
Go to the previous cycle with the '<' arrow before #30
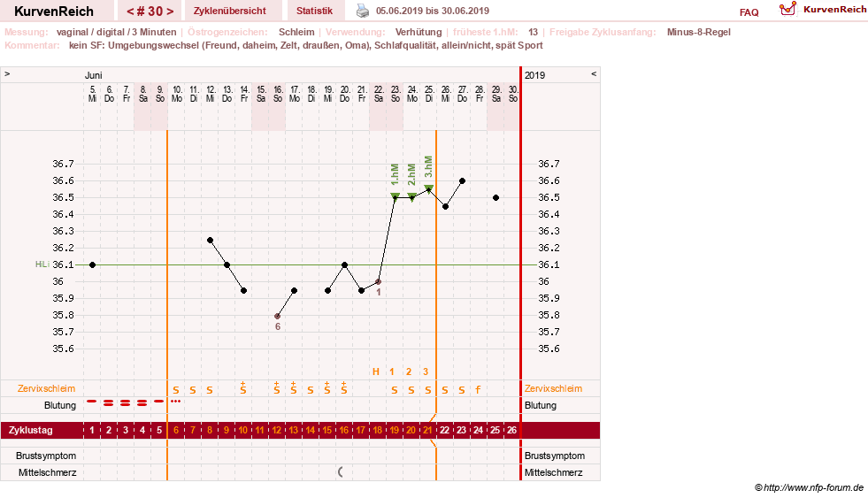(x=130, y=11)
